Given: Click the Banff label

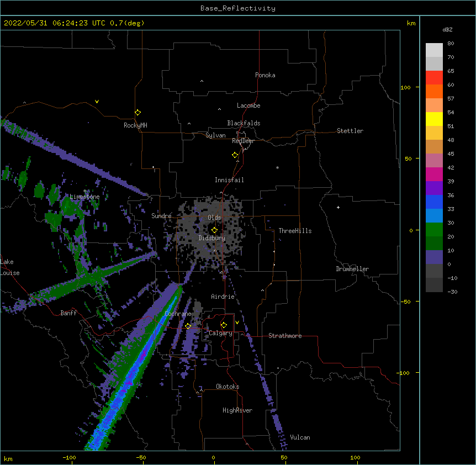Looking at the screenshot, I should click(68, 313).
